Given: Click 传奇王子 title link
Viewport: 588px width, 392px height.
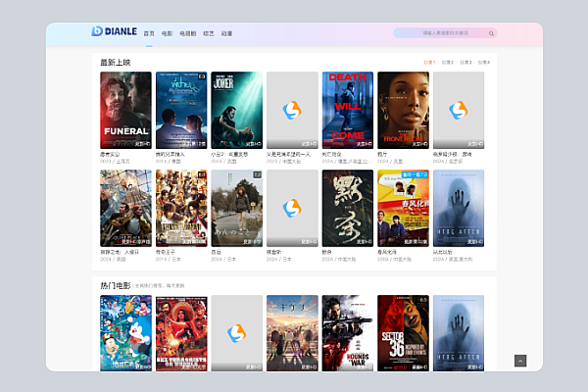Looking at the screenshot, I should [166, 252].
